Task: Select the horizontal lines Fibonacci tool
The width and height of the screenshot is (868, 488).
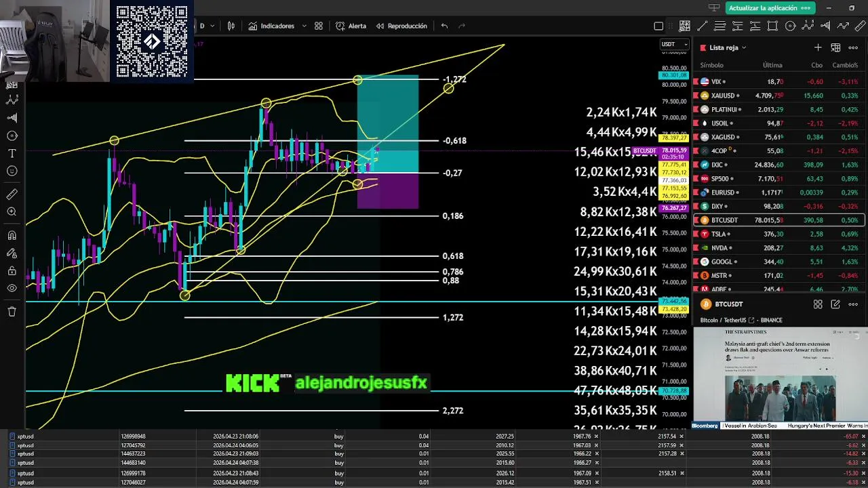Action: (719, 26)
